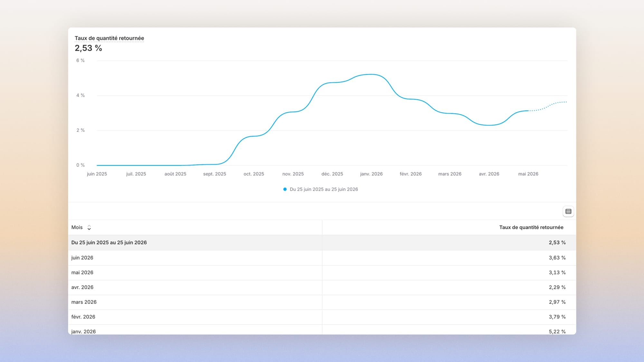Click the 'déc. 2025' x-axis label
The width and height of the screenshot is (644, 362).
click(x=332, y=174)
